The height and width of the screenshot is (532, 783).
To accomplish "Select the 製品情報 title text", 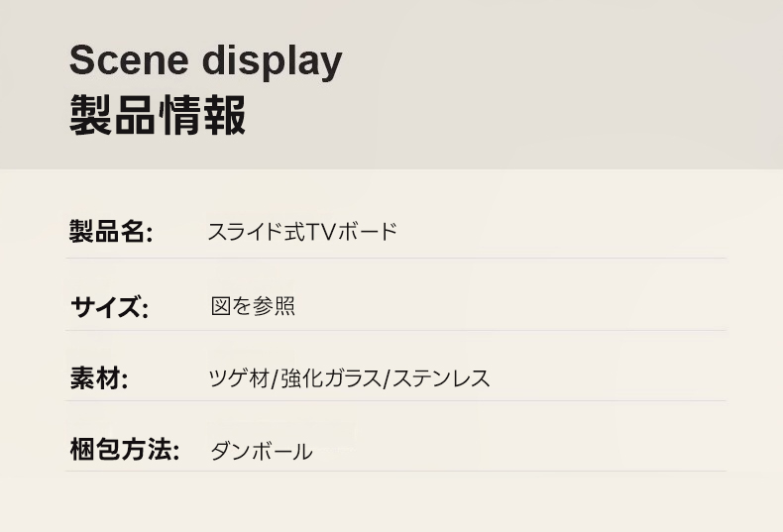I will tap(157, 116).
